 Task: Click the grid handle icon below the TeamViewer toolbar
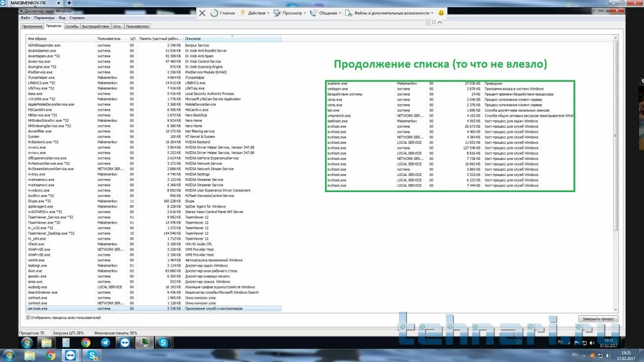(x=428, y=22)
